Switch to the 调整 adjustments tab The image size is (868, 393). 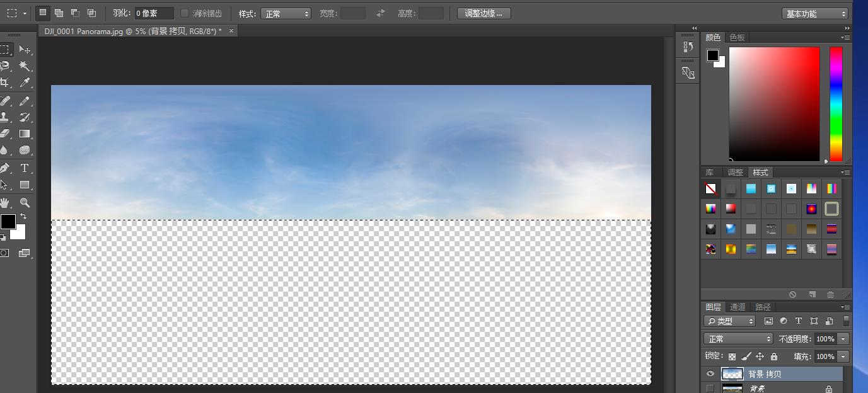736,173
